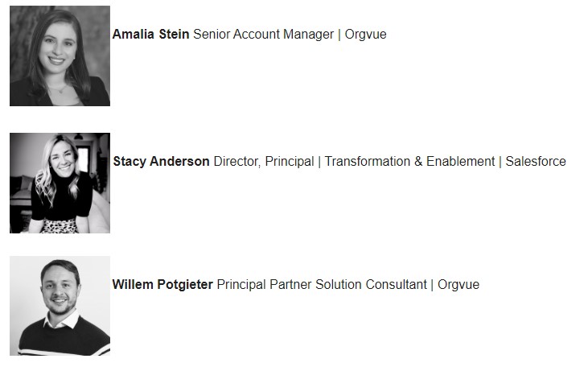Click the word Director in Stacy's title
588x367 pixels.
pos(236,162)
